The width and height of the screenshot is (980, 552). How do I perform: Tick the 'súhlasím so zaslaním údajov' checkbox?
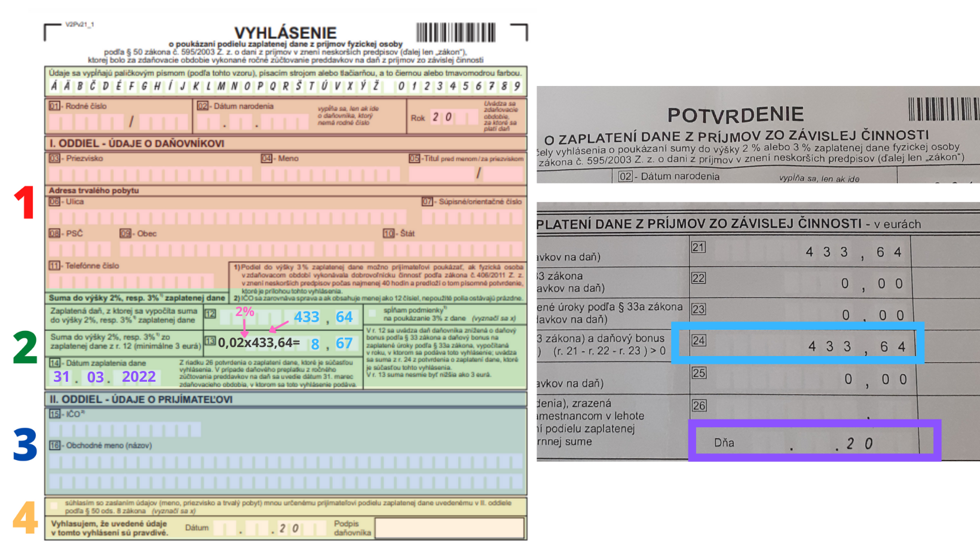click(x=54, y=506)
